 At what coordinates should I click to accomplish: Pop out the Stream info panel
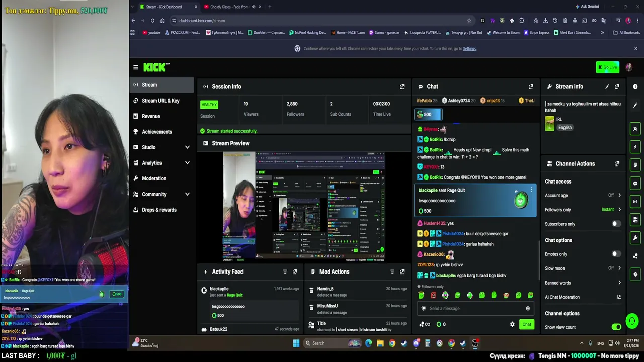(617, 87)
